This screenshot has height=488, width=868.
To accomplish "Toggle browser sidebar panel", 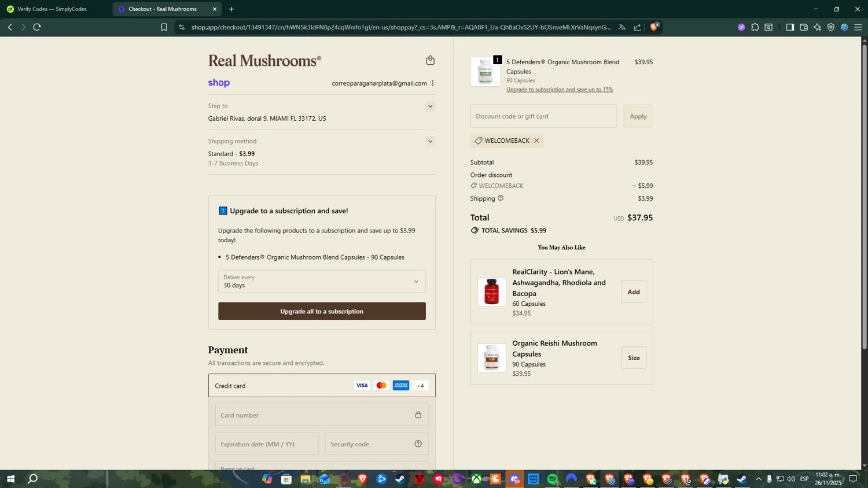I will [790, 27].
